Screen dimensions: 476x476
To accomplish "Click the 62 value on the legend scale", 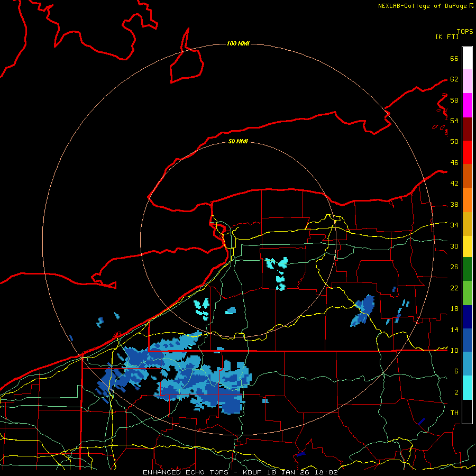I will (x=454, y=79).
